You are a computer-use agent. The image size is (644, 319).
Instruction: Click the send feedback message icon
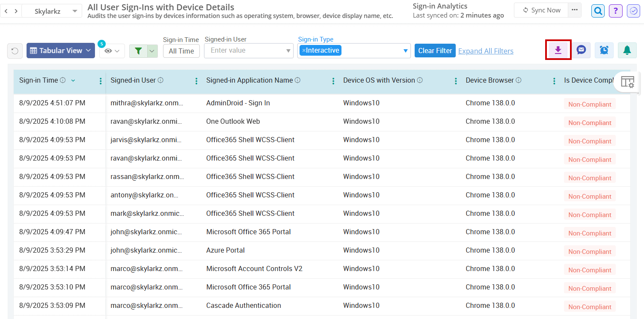click(x=581, y=50)
